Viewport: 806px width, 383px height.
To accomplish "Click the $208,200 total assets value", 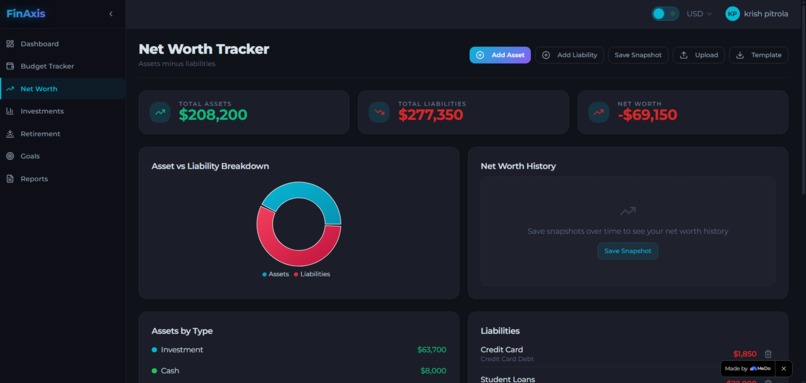I will 213,115.
